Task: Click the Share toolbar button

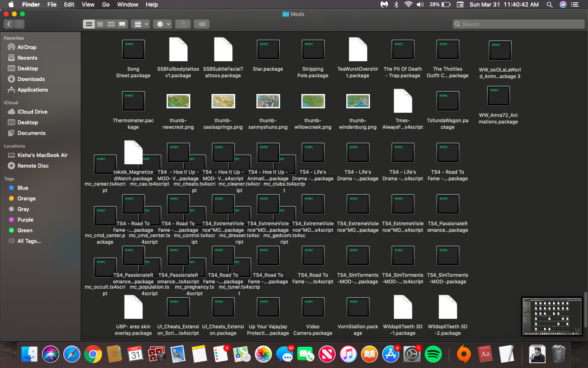Action: click(x=183, y=24)
